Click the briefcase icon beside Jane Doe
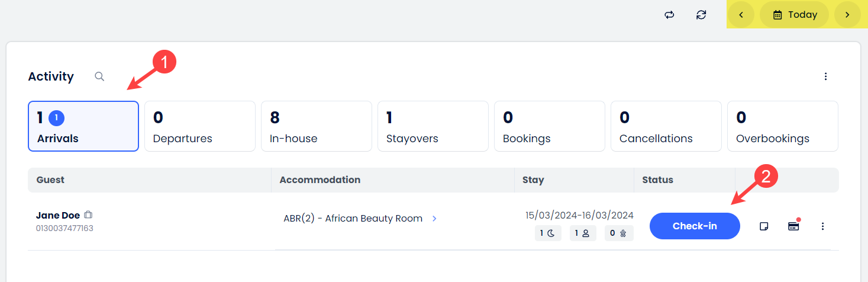Image resolution: width=868 pixels, height=282 pixels. (88, 215)
